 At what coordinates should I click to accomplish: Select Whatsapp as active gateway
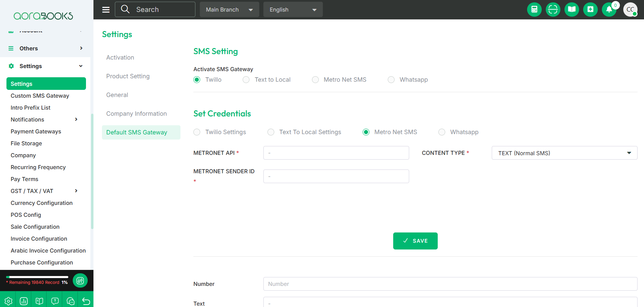tap(391, 80)
